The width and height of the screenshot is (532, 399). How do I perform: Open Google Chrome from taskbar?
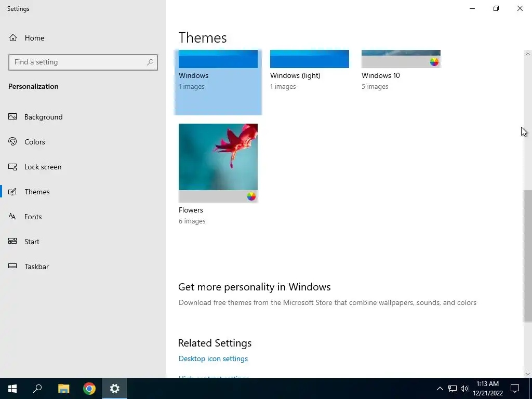tap(89, 389)
